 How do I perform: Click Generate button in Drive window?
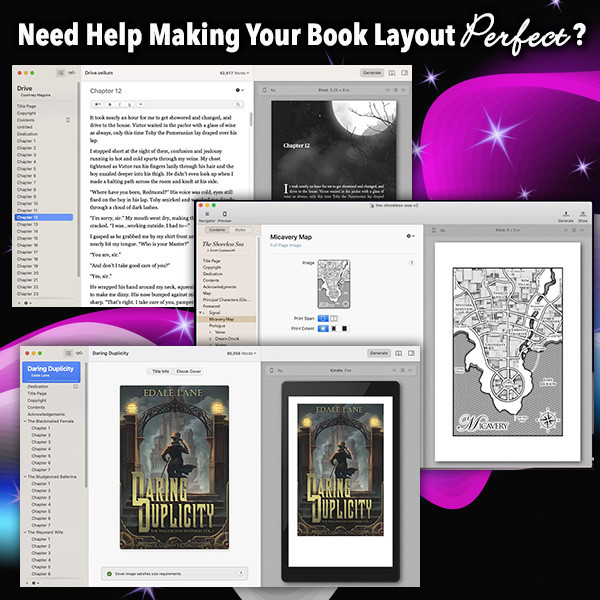pos(372,73)
